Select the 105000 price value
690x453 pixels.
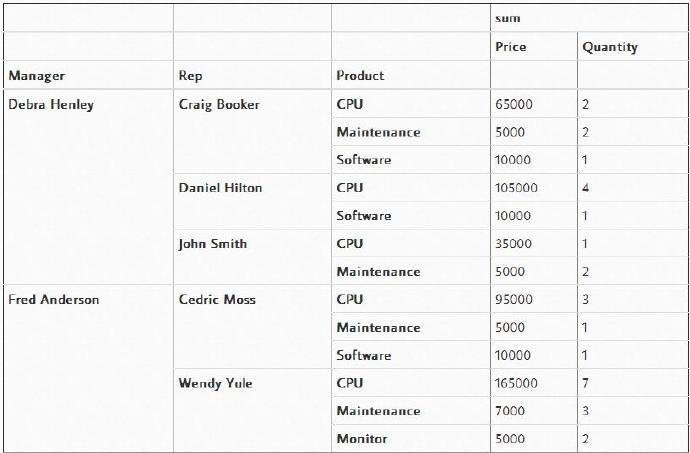click(x=516, y=188)
